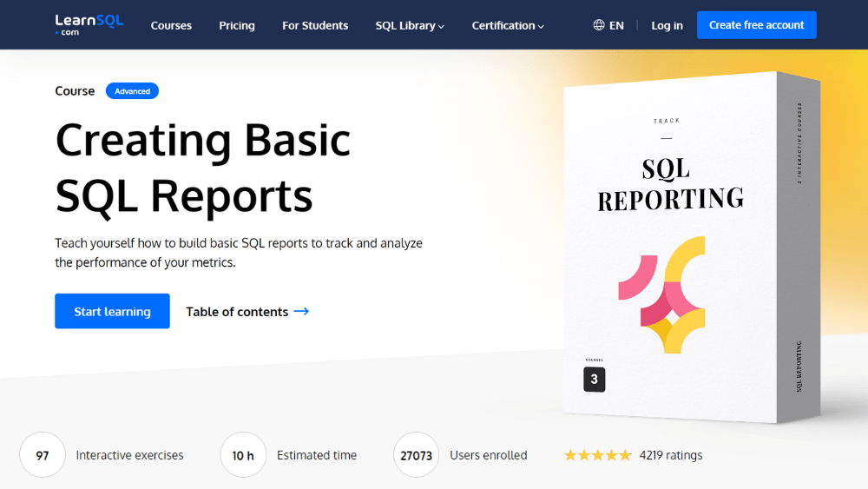
Task: Click the course description paragraph
Action: tap(239, 253)
